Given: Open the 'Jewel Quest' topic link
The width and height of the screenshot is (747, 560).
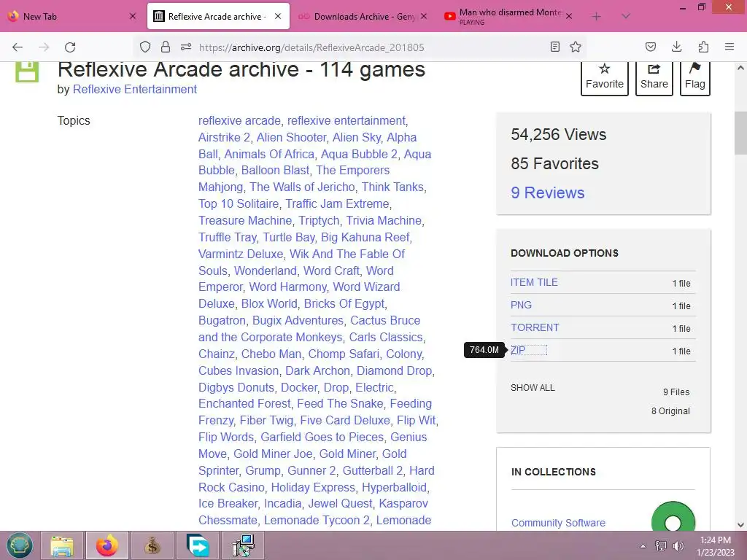Looking at the screenshot, I should (x=340, y=503).
